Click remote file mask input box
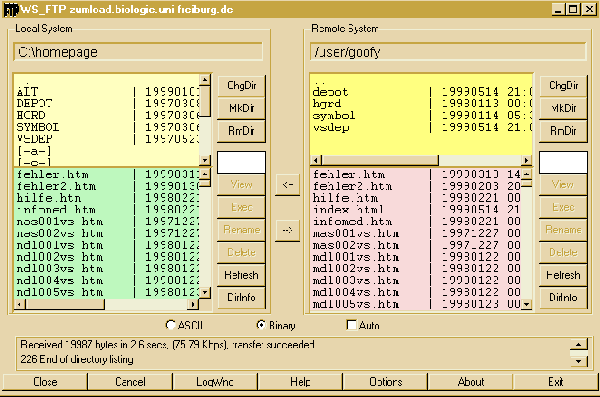This screenshot has width=600, height=397. pos(563,162)
